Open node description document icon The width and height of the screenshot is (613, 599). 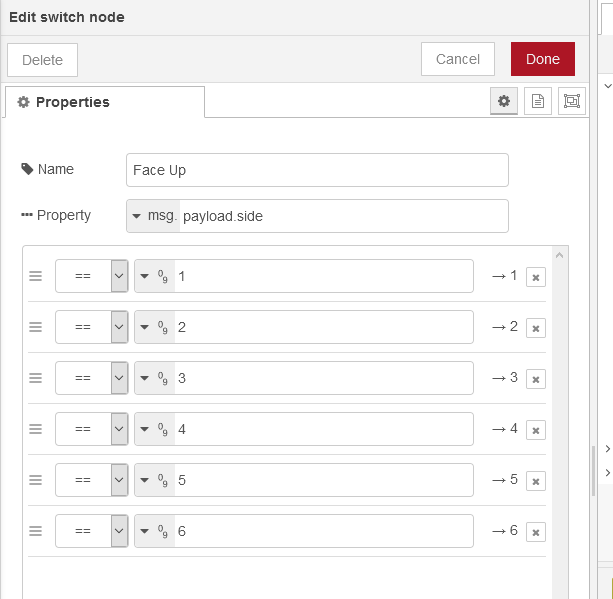(538, 101)
